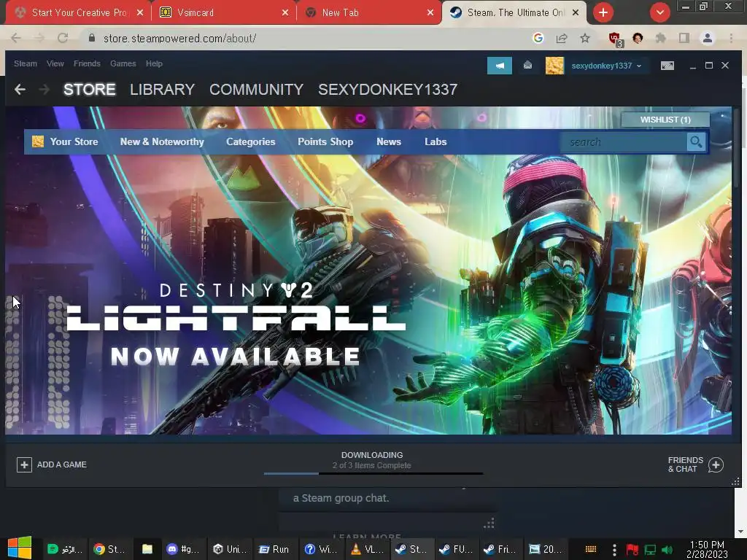
Task: Open the WISHLIST (1) button
Action: point(665,120)
